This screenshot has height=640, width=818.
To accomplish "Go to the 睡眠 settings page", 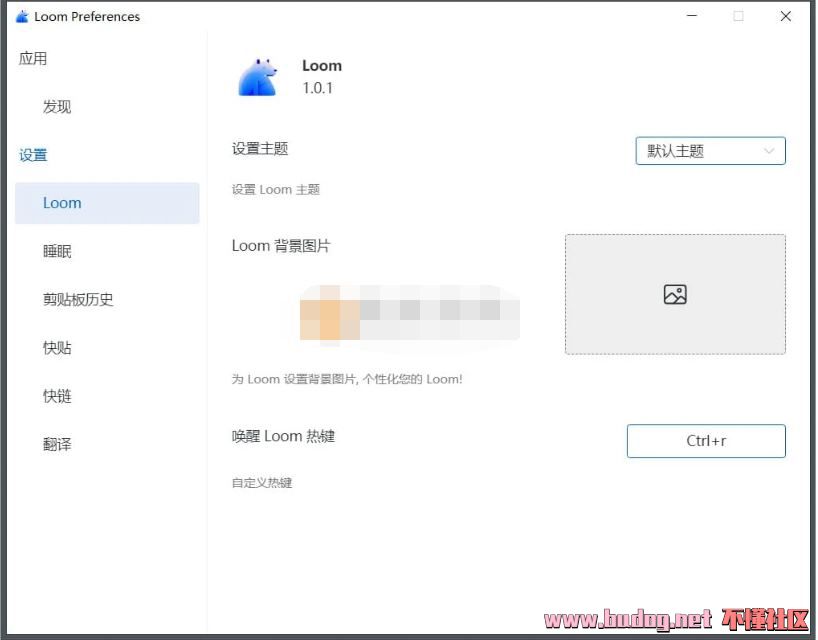I will (x=57, y=251).
